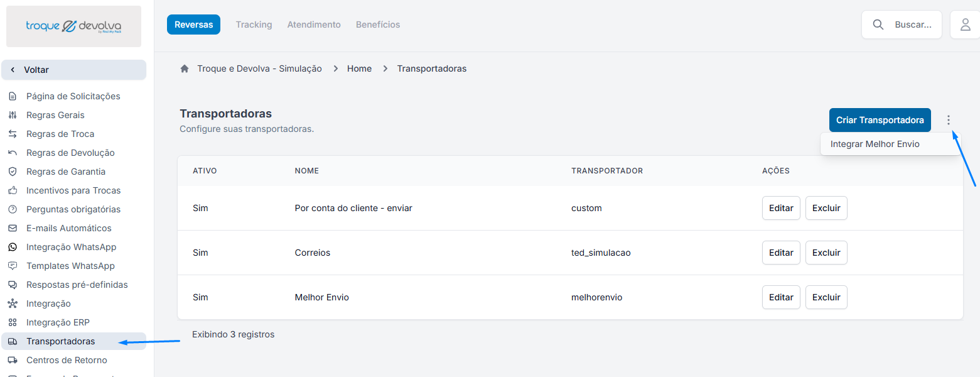The height and width of the screenshot is (377, 980).
Task: Click the back chevron icon beside Voltar
Action: tap(13, 70)
